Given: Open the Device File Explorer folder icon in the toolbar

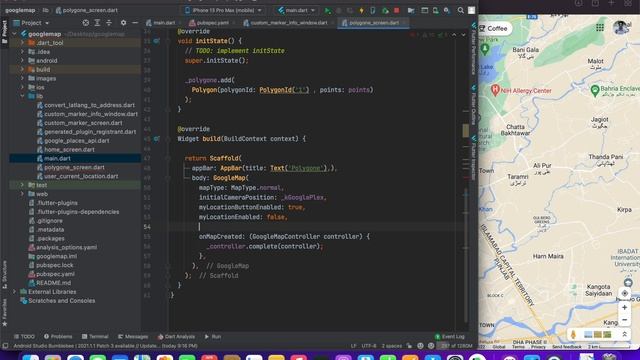Looking at the screenshot, I should [411, 10].
